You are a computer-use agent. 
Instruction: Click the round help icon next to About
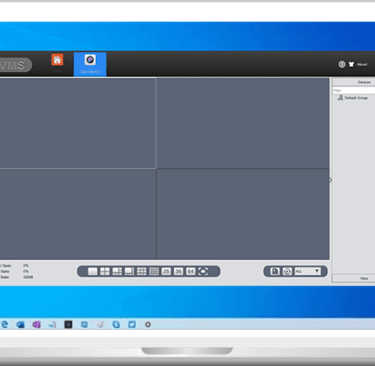(x=342, y=64)
